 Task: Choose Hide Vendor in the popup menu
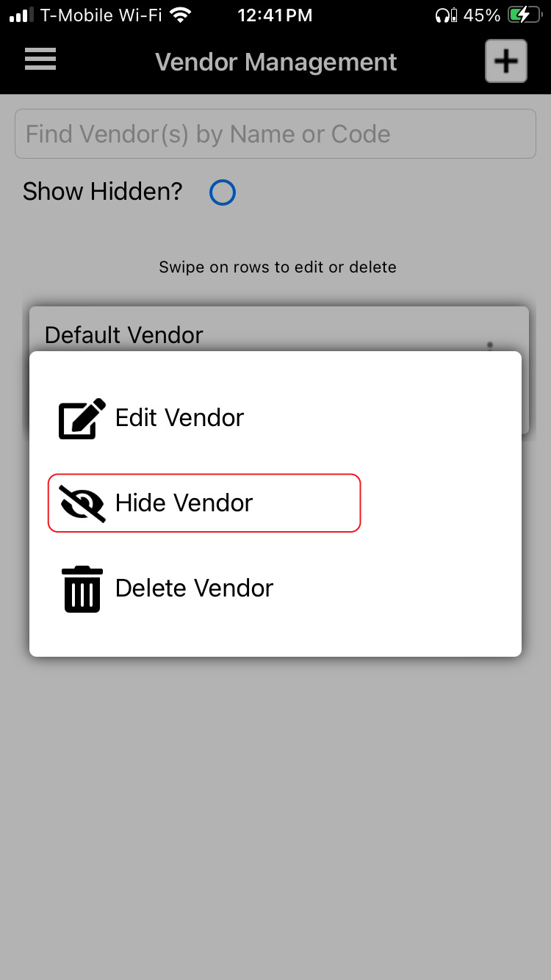(204, 503)
